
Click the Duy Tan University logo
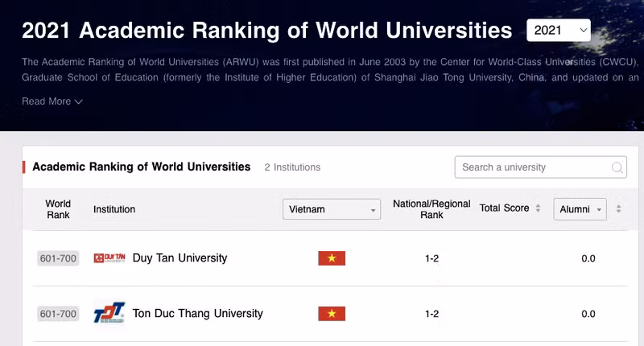point(109,258)
